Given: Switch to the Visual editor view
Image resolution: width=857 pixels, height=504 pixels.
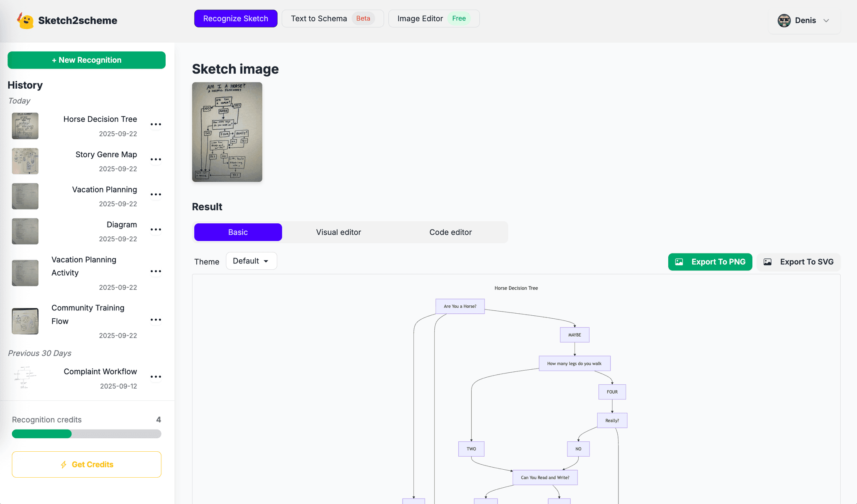Looking at the screenshot, I should click(x=339, y=232).
